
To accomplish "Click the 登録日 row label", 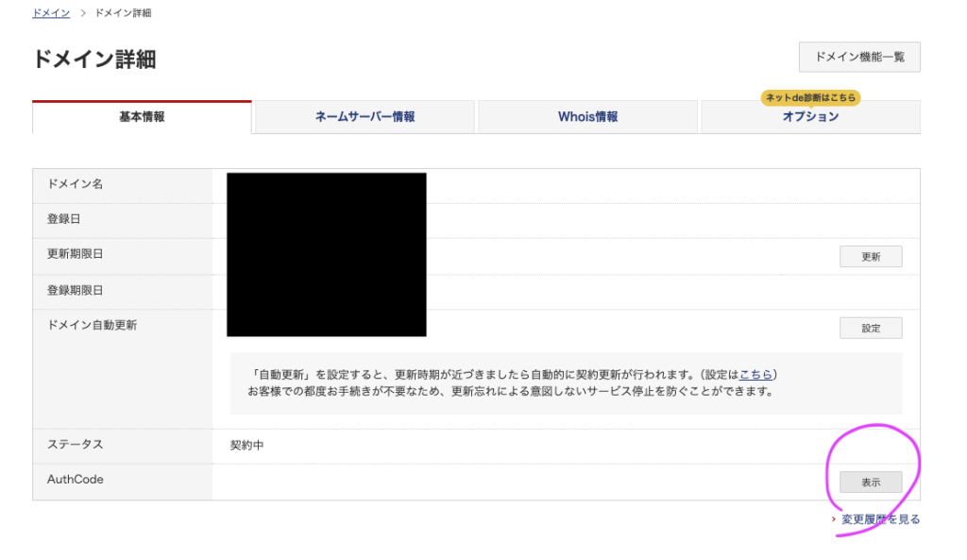I will click(64, 219).
